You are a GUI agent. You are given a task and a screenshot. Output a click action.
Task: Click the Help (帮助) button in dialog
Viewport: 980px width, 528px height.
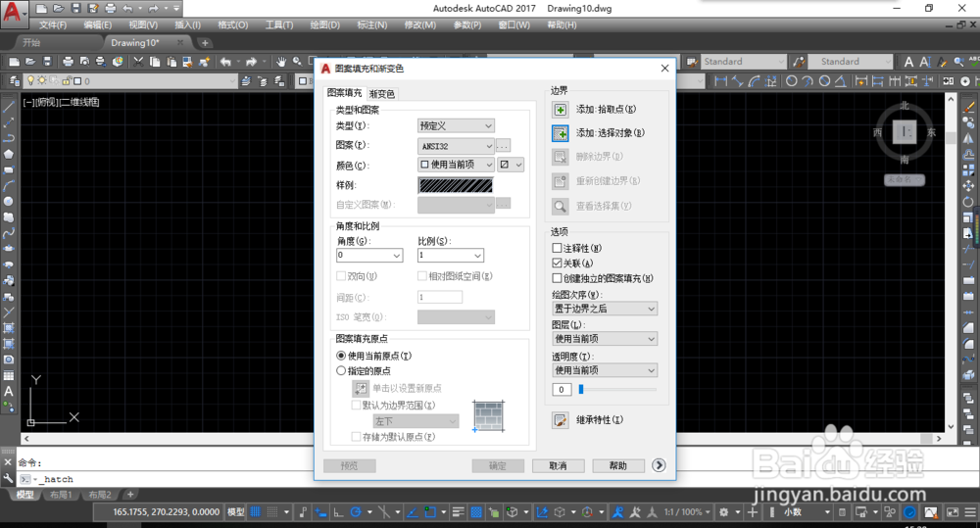pyautogui.click(x=618, y=465)
